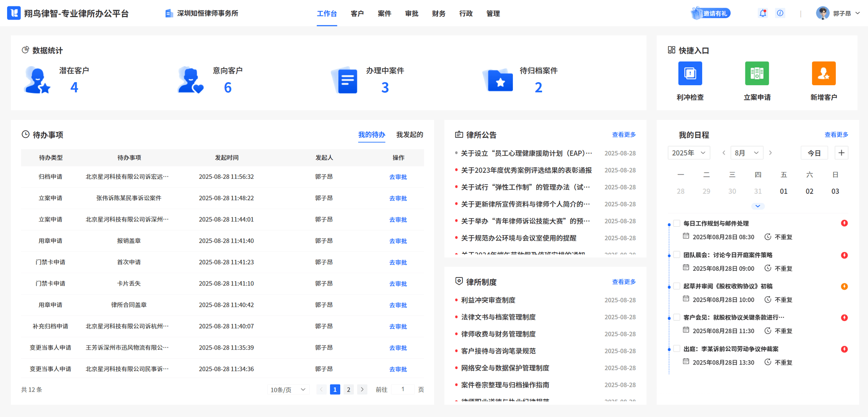Image resolution: width=868 pixels, height=417 pixels.
Task: Mark 出庭：李某诉前公司劳动争议仲裁案 as done
Action: click(677, 349)
